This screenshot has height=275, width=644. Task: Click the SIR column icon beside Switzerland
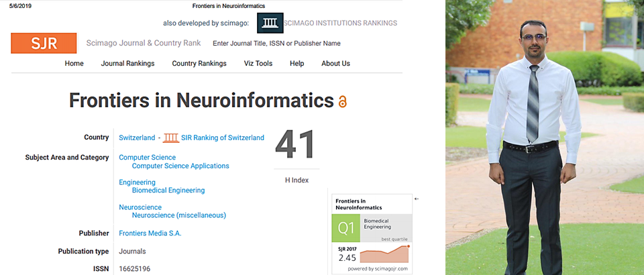(x=171, y=137)
